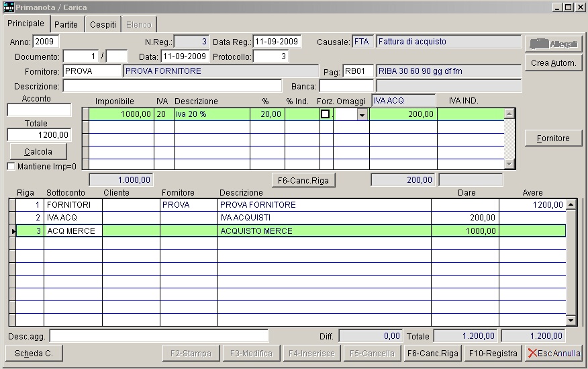
Task: Focus the Desc.agg. input field
Action: [159, 335]
